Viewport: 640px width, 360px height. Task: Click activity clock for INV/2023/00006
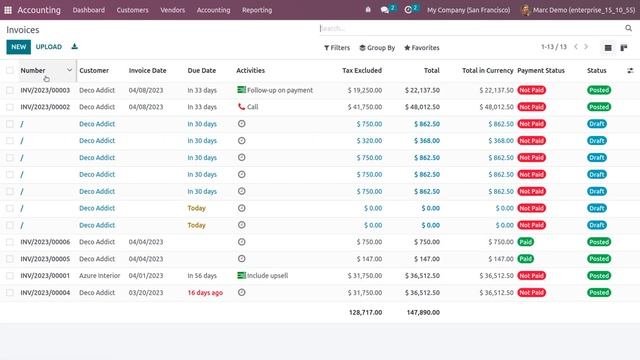[242, 242]
